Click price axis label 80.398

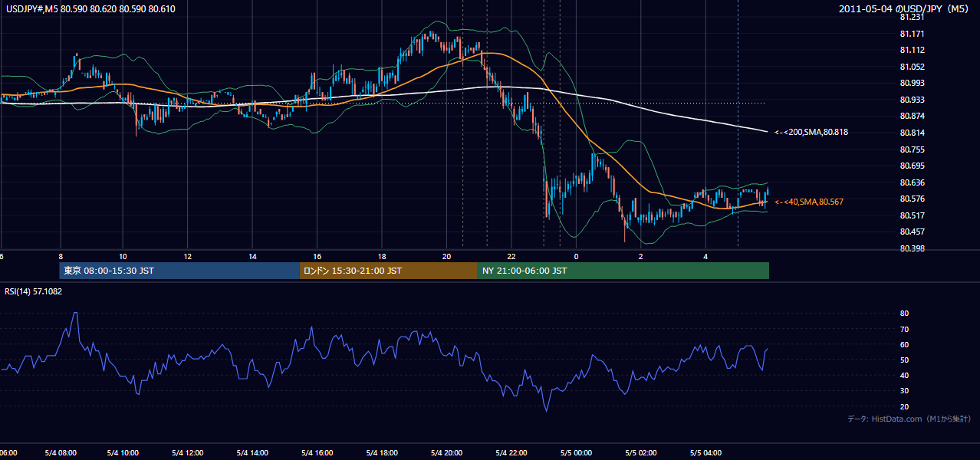point(912,248)
